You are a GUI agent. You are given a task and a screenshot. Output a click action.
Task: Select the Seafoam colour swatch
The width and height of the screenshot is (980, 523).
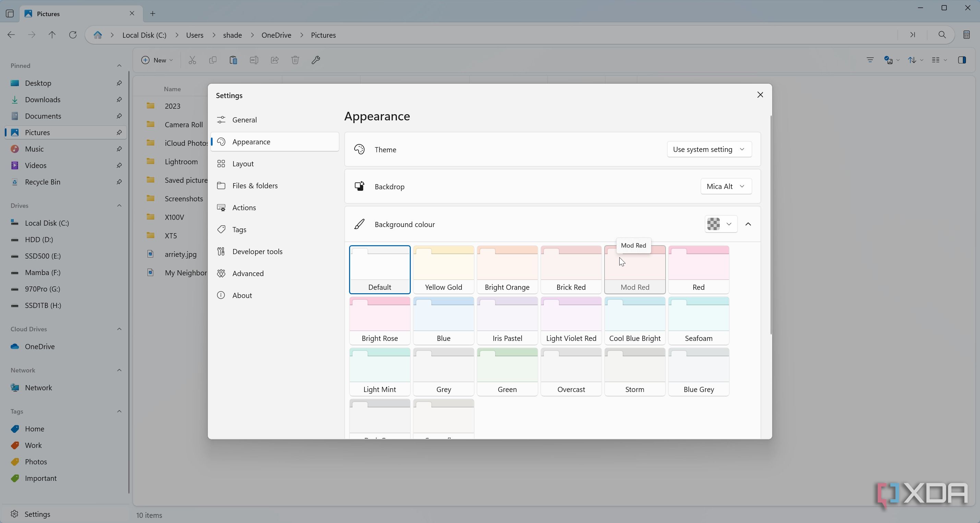698,321
